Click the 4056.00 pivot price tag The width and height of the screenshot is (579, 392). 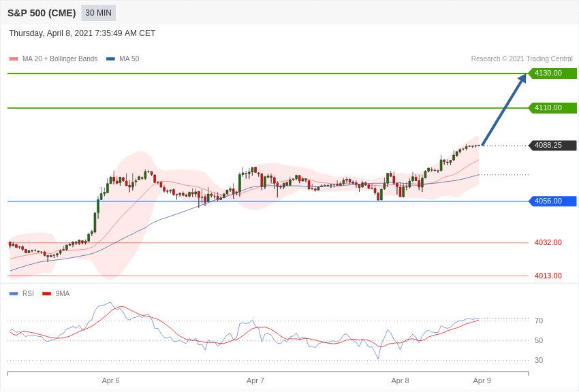[x=553, y=201]
